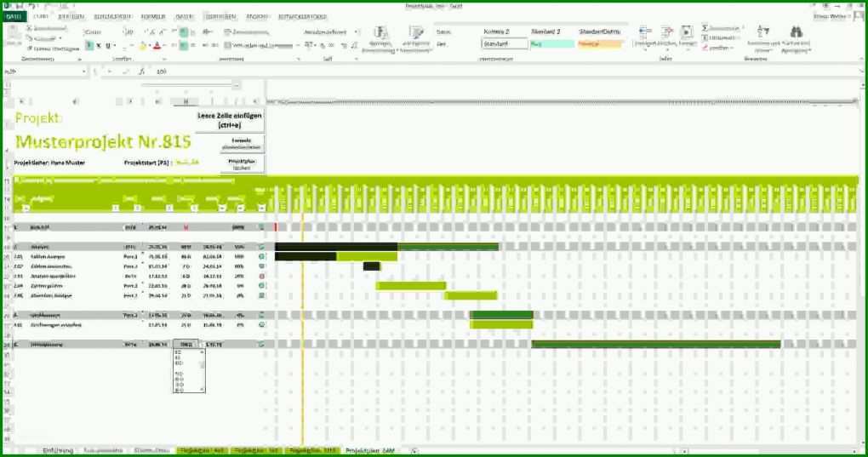Viewport: 868px width, 457px height.
Task: Open the clipboard group dialog launcher
Action: click(x=80, y=60)
